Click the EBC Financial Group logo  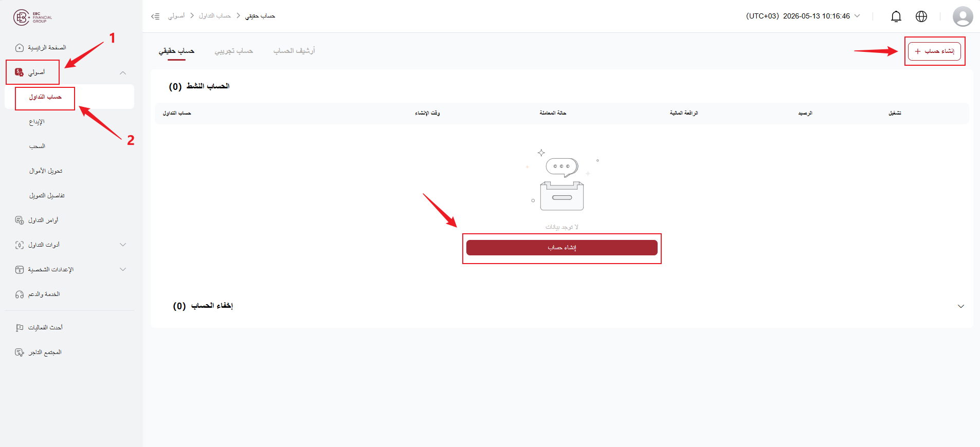(33, 17)
